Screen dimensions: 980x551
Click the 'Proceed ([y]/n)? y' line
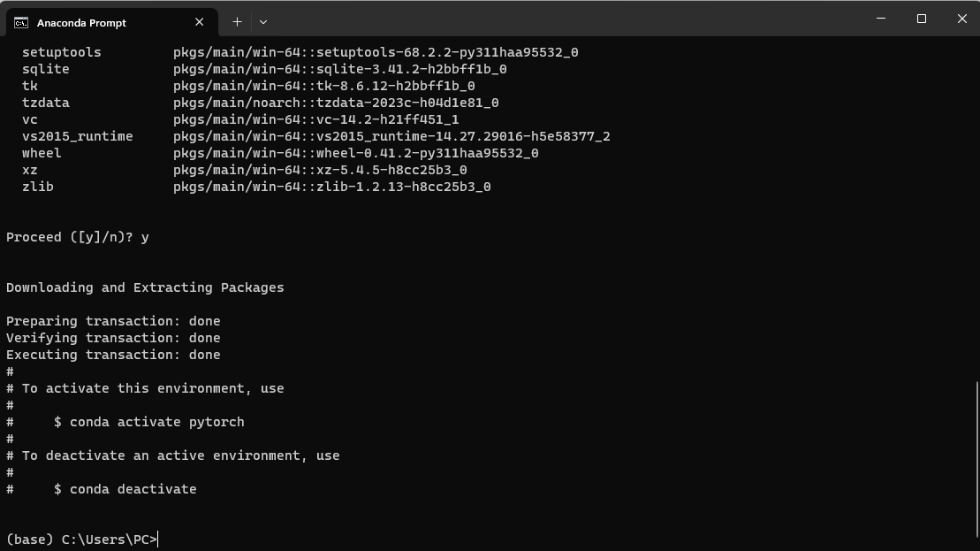point(77,236)
